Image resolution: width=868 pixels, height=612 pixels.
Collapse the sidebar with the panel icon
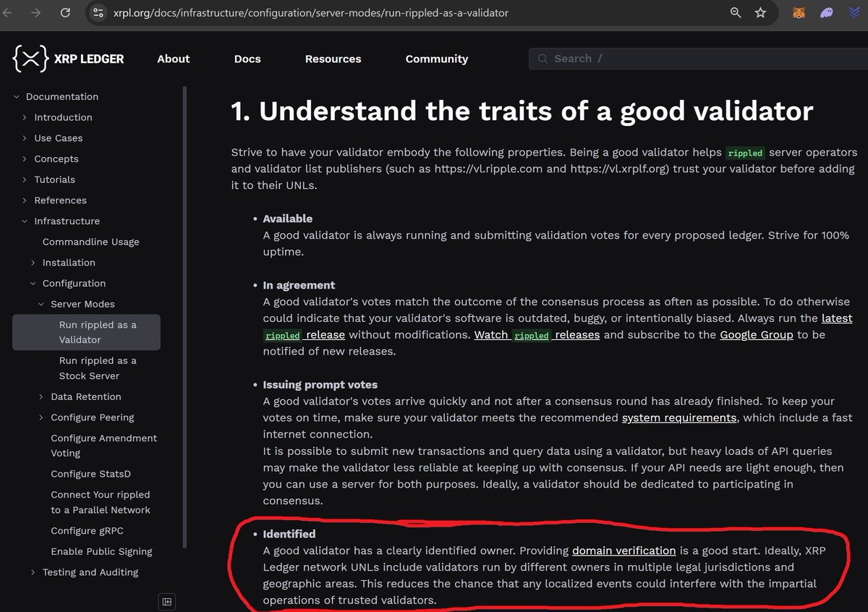click(x=167, y=601)
